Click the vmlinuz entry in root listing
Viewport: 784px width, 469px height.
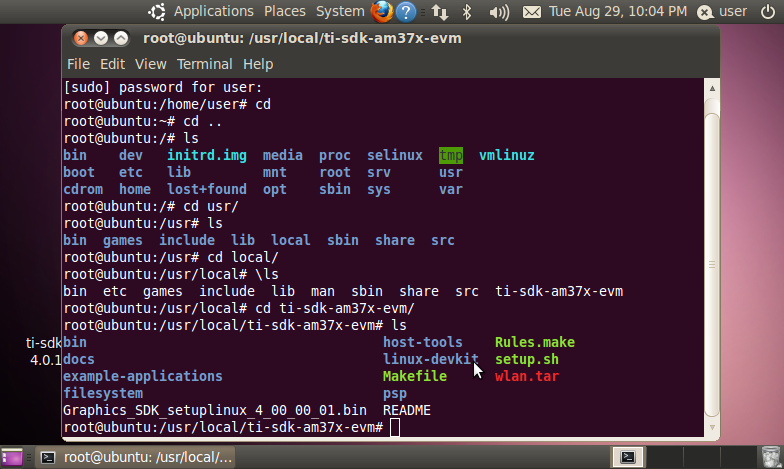point(506,155)
